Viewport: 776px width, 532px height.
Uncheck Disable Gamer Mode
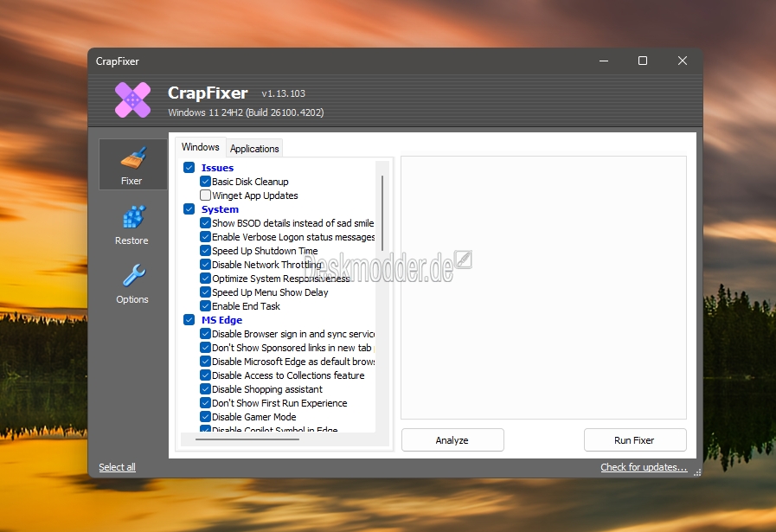pyautogui.click(x=205, y=417)
